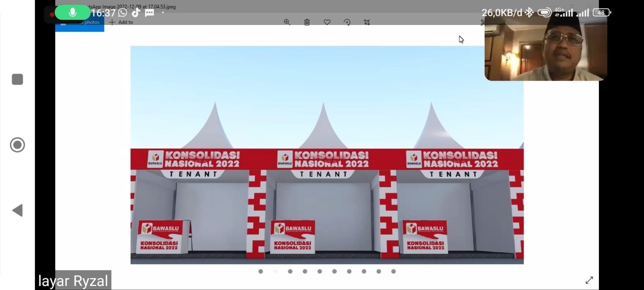Image resolution: width=644 pixels, height=290 pixels.
Task: Select the first page indicator dot
Action: (261, 271)
